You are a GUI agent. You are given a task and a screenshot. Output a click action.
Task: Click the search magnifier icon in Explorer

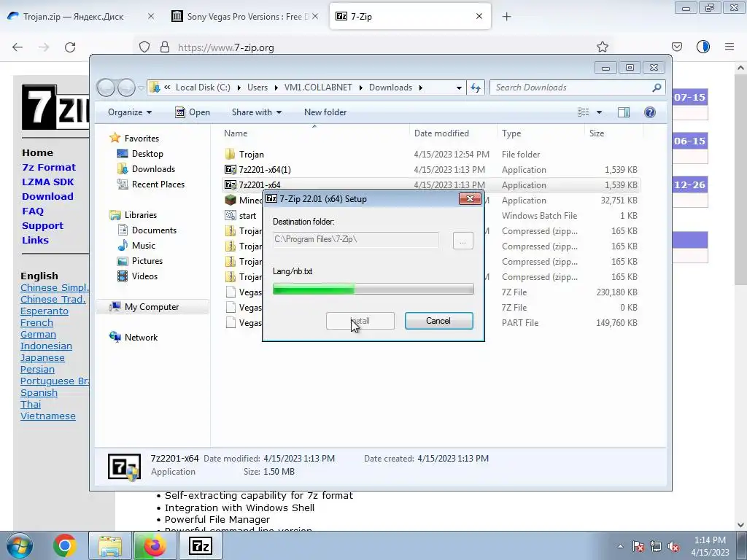(x=657, y=87)
